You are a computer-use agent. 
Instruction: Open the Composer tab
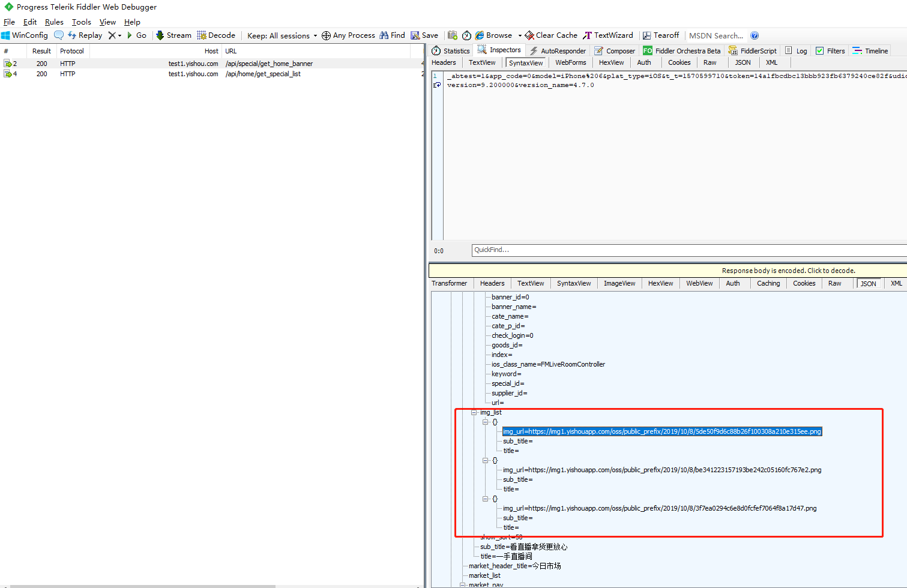click(x=615, y=51)
